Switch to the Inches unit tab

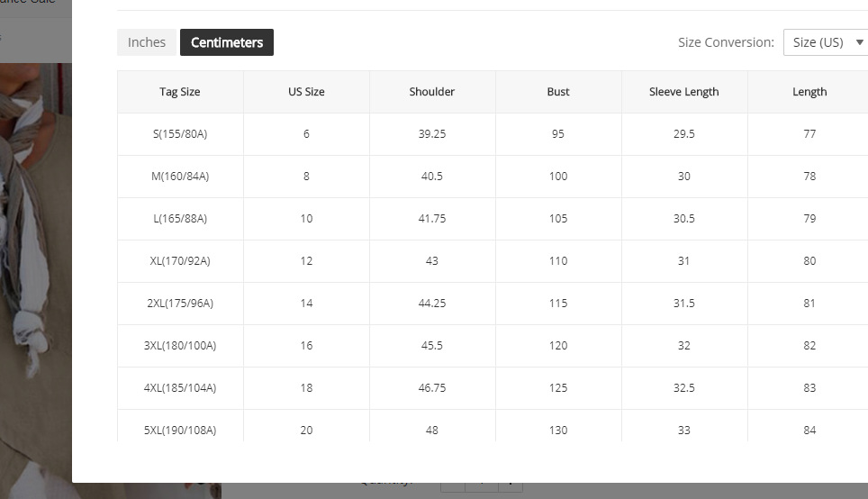pyautogui.click(x=147, y=42)
